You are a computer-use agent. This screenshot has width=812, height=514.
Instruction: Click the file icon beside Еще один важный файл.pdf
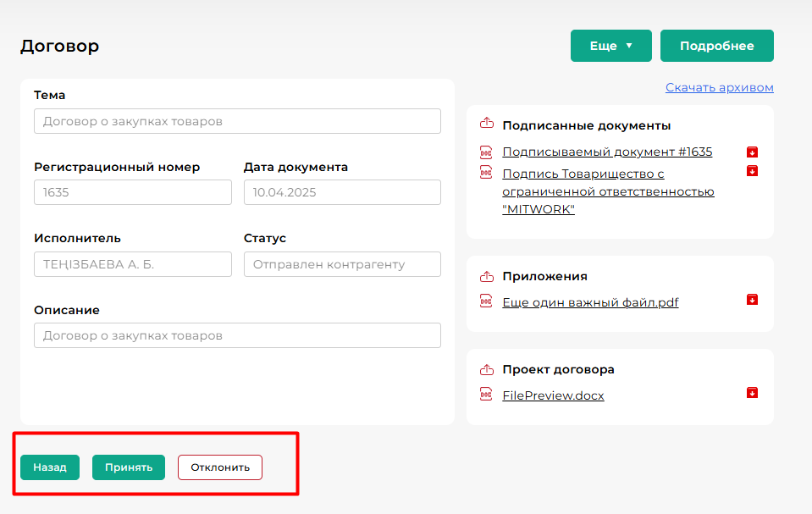click(x=486, y=301)
